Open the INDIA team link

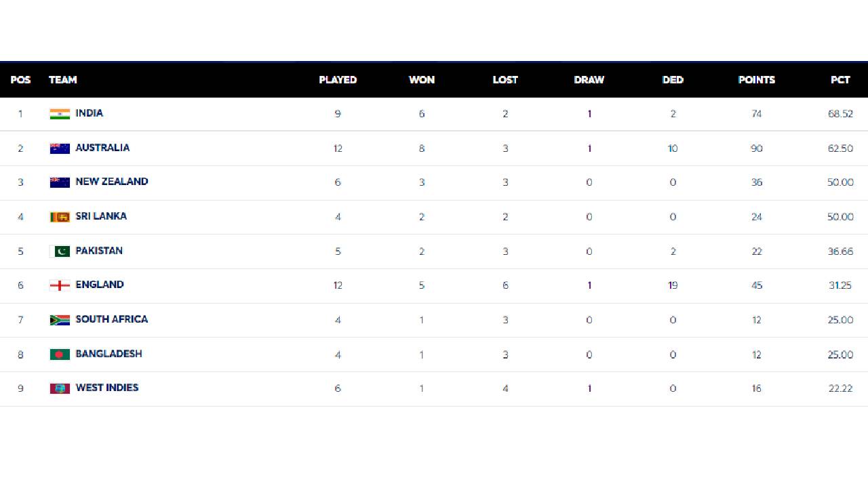pos(90,113)
